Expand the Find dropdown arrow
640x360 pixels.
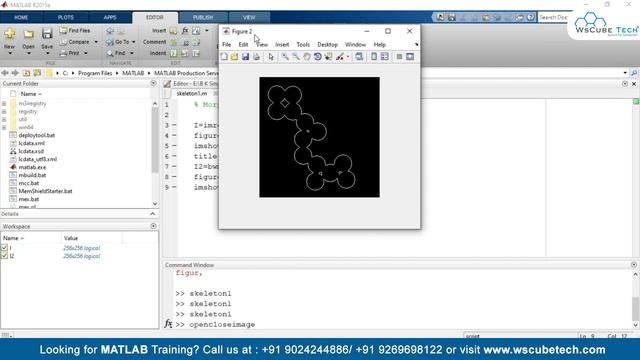tap(131, 53)
